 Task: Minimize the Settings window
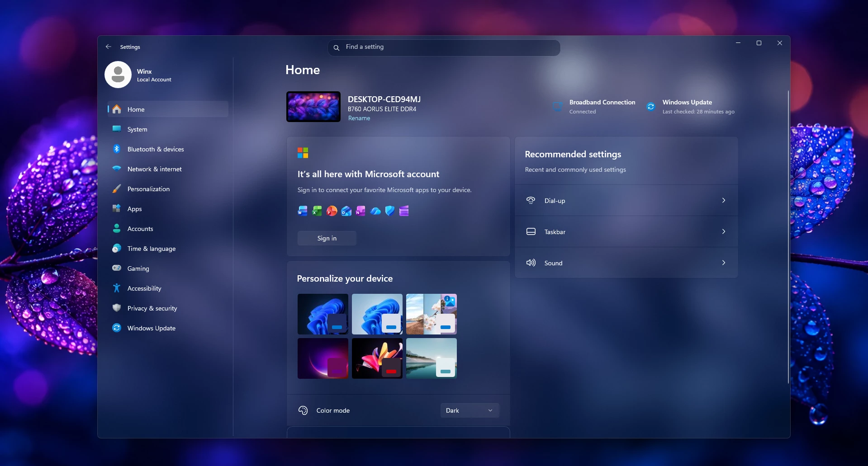738,43
